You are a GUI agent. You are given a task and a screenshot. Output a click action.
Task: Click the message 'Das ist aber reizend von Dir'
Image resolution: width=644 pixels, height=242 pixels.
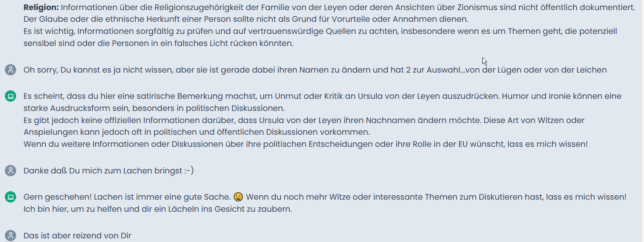click(x=77, y=236)
